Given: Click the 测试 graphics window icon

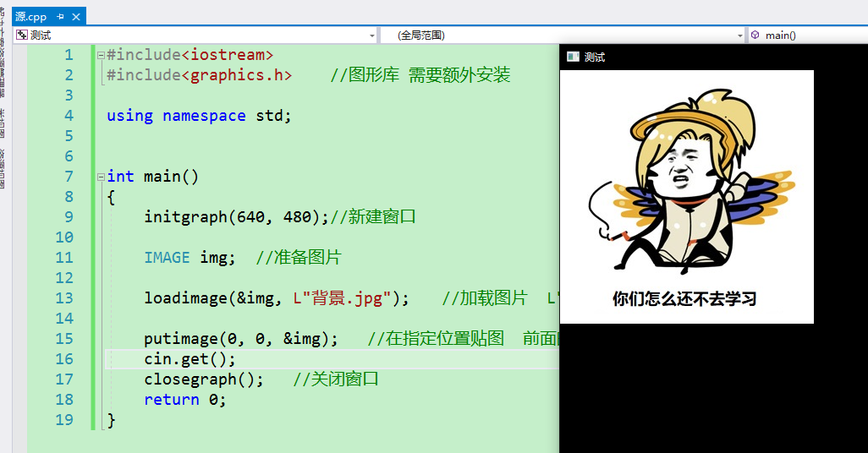Looking at the screenshot, I should 573,57.
